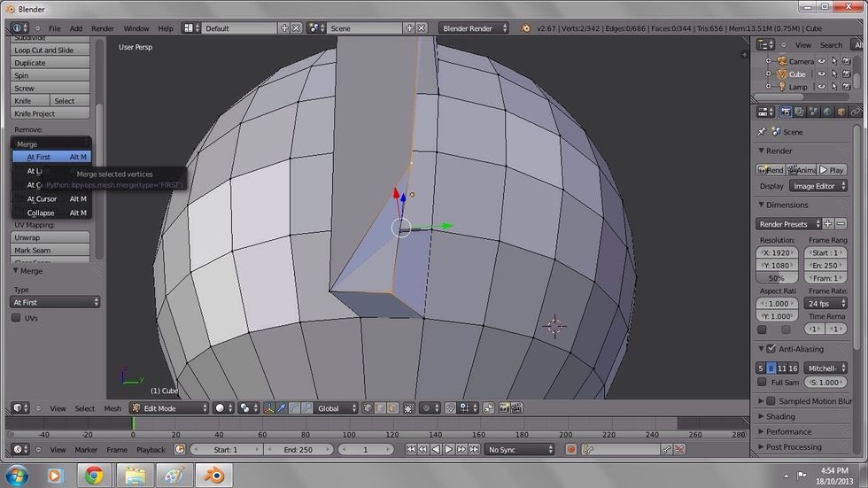This screenshot has width=868, height=488.
Task: Click the Play rendered animation button
Action: tap(832, 170)
